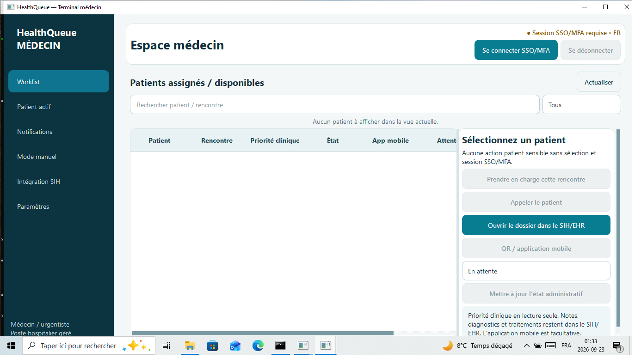Image resolution: width=641 pixels, height=364 pixels.
Task: Sort by the Rencontre column header
Action: pyautogui.click(x=217, y=140)
